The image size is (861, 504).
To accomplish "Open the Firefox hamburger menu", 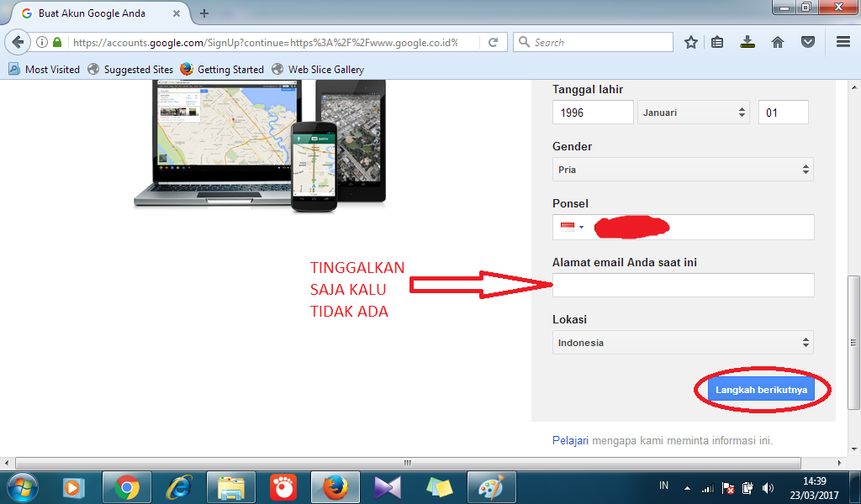I will click(842, 42).
